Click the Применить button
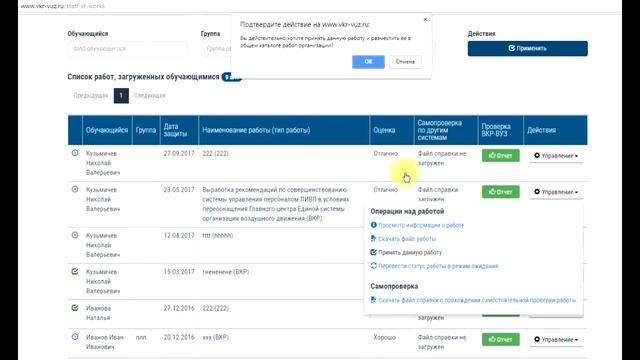Screen dimensions: 640x360 (x=527, y=48)
